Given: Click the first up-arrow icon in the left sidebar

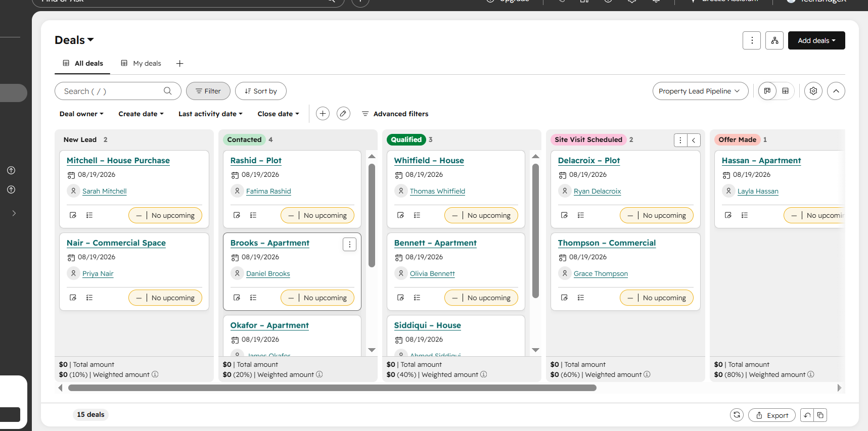Looking at the screenshot, I should pos(11,170).
